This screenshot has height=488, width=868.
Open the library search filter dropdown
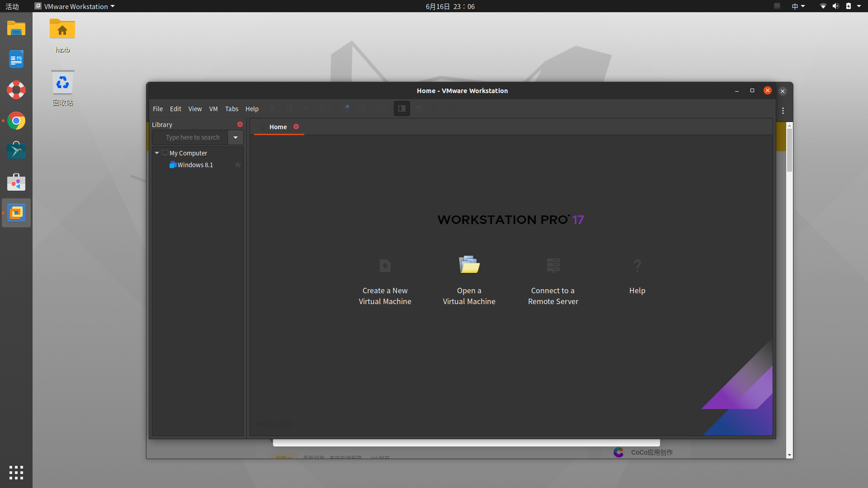(236, 137)
